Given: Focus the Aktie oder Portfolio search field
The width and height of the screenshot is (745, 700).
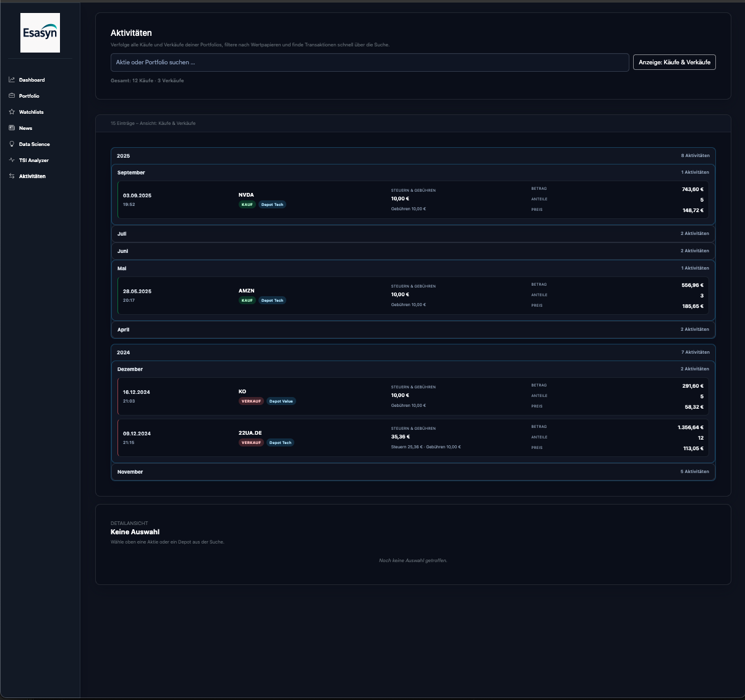Looking at the screenshot, I should (370, 62).
